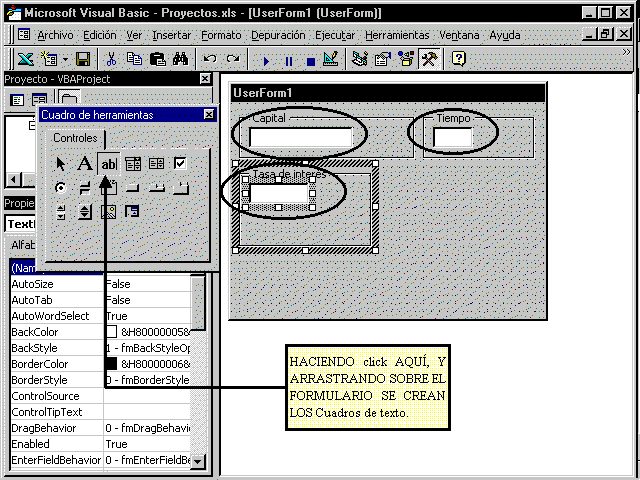
Task: Save the project with floppy icon
Action: pos(83,60)
